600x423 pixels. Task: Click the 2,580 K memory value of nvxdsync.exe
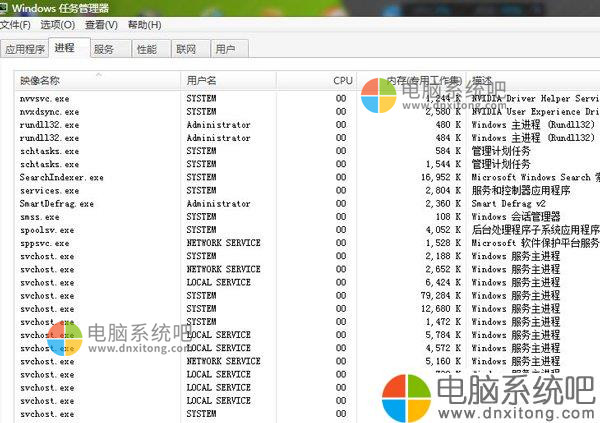pyautogui.click(x=443, y=112)
